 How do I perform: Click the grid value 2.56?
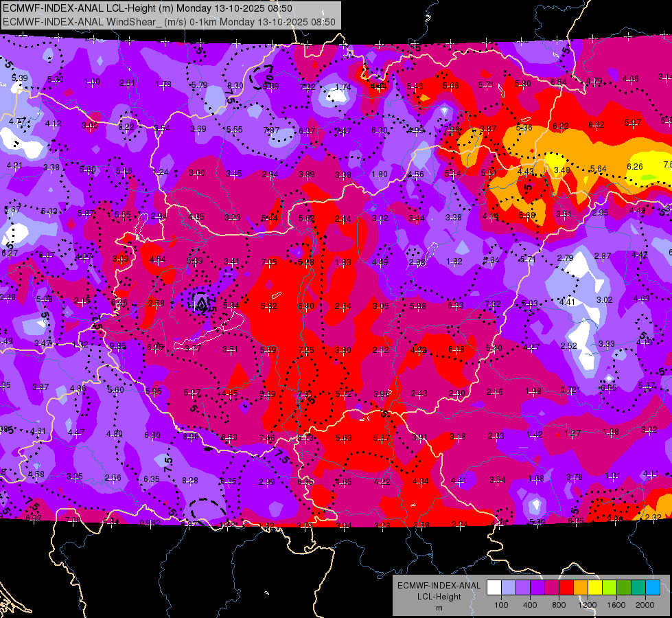113,477
